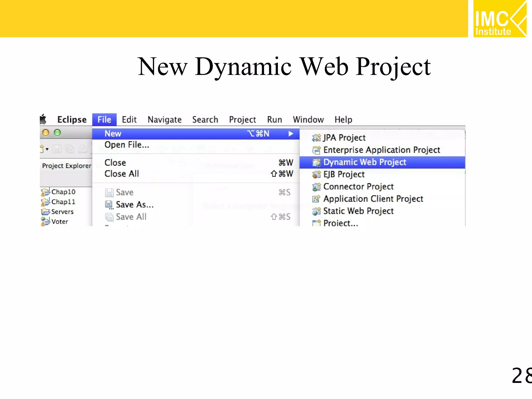Image resolution: width=532 pixels, height=399 pixels.
Task: Click the Application Client Project icon
Action: pos(316,199)
